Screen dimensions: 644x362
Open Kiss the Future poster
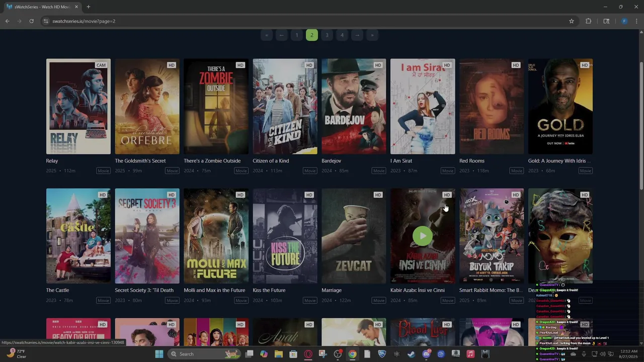(x=285, y=236)
